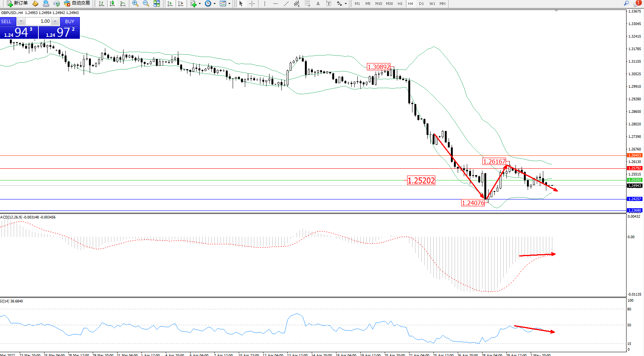Select the M15 timeframe
The width and height of the screenshot is (644, 356).
coord(379,3)
